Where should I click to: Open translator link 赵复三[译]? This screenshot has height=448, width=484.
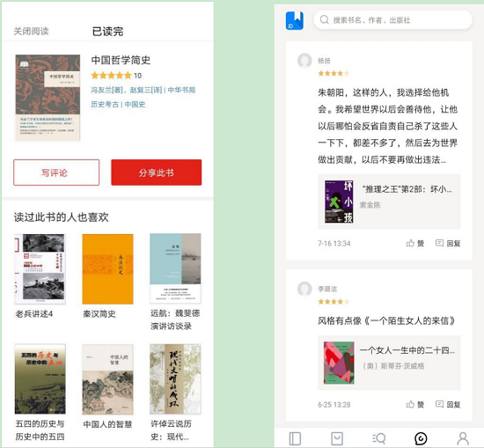click(146, 90)
